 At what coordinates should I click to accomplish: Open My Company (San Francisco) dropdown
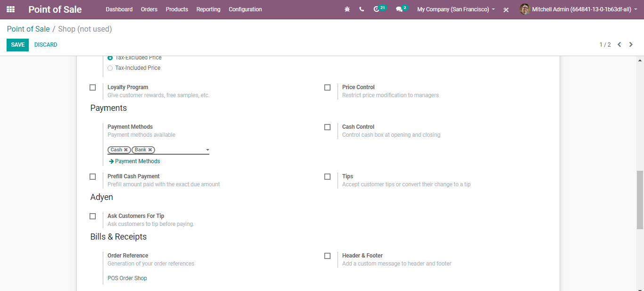(456, 9)
